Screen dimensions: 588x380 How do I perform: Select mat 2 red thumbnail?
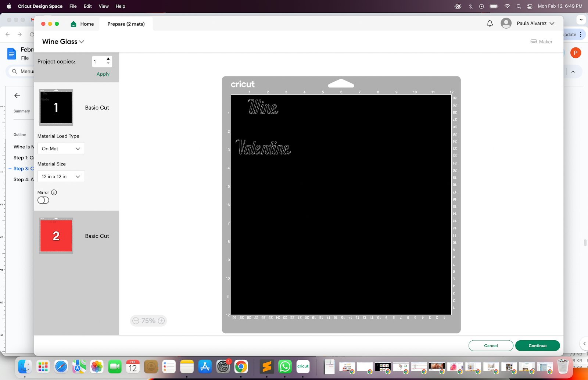[x=56, y=236]
